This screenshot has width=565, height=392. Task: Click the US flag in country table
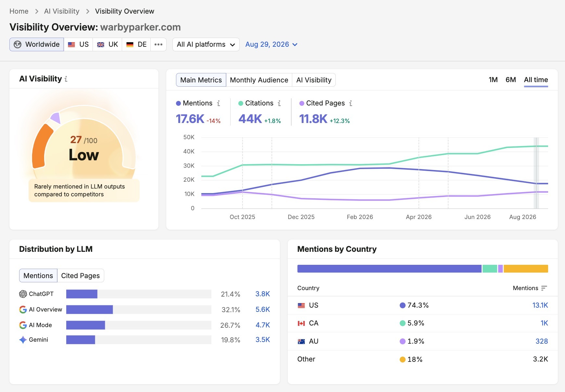pos(301,305)
